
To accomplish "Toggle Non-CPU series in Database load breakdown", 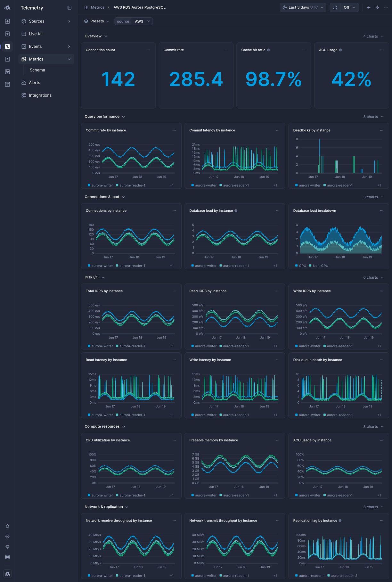I will 319,266.
